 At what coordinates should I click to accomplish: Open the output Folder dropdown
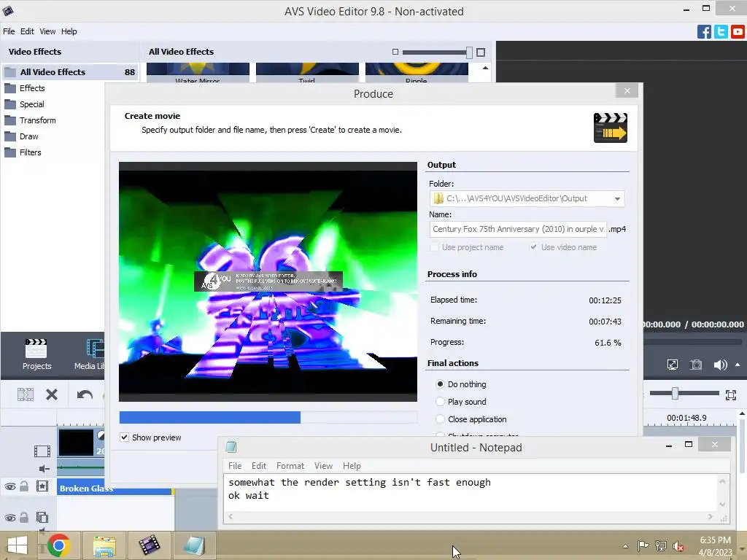coord(617,198)
